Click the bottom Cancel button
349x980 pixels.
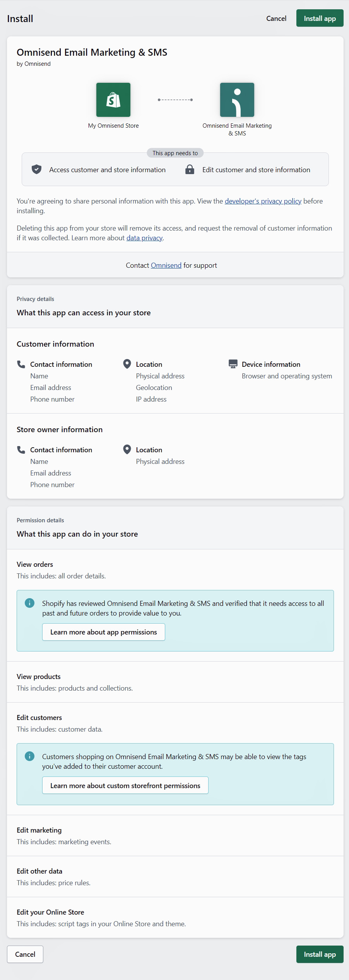tap(25, 954)
